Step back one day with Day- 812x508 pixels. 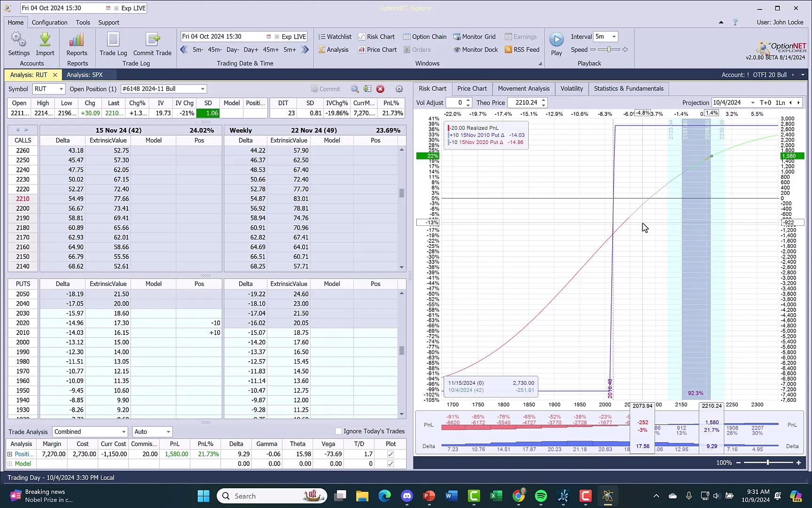click(233, 49)
